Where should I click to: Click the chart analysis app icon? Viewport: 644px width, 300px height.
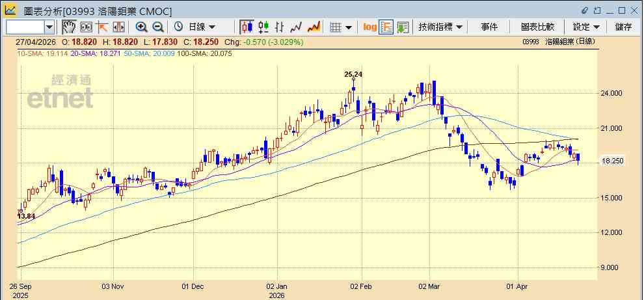point(10,10)
